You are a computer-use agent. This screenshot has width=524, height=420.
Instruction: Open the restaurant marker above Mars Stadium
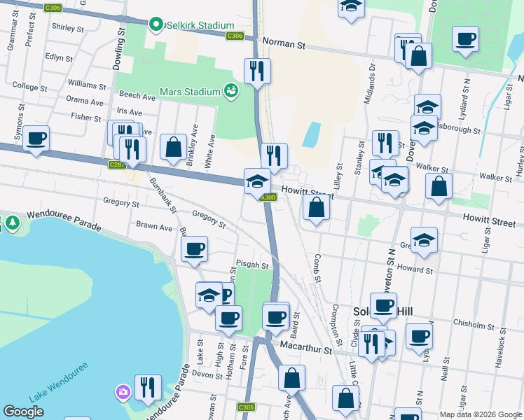257,73
